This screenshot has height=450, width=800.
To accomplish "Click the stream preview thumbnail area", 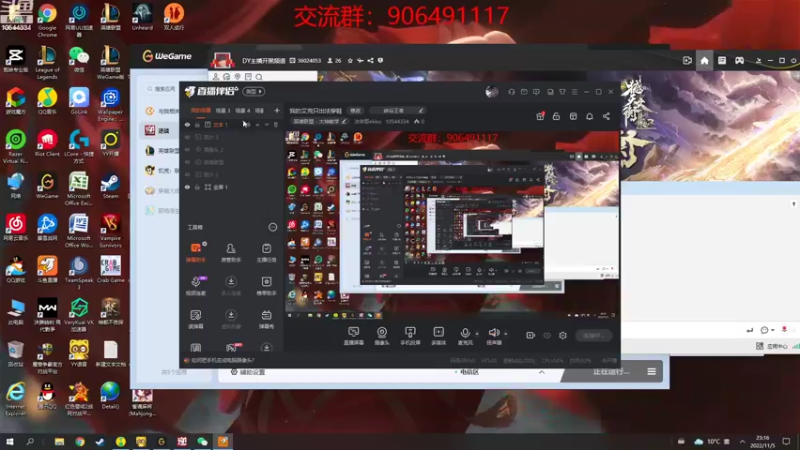I will (x=452, y=224).
